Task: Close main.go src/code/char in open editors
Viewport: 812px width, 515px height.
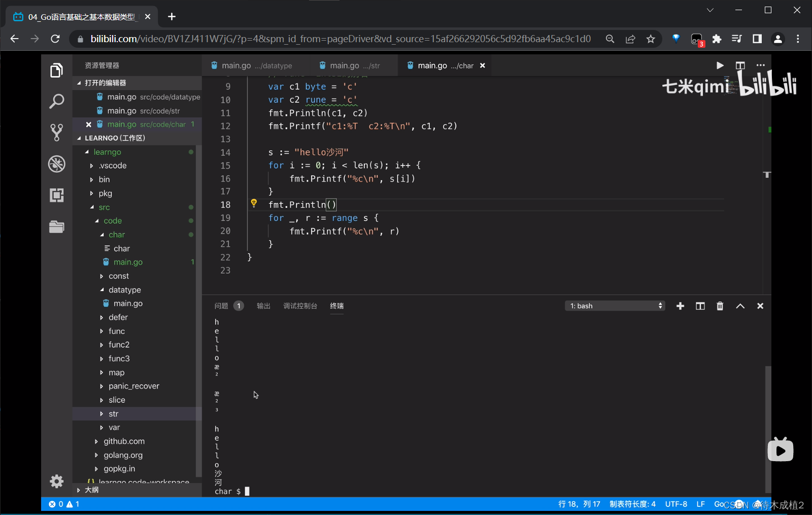Action: pos(89,124)
